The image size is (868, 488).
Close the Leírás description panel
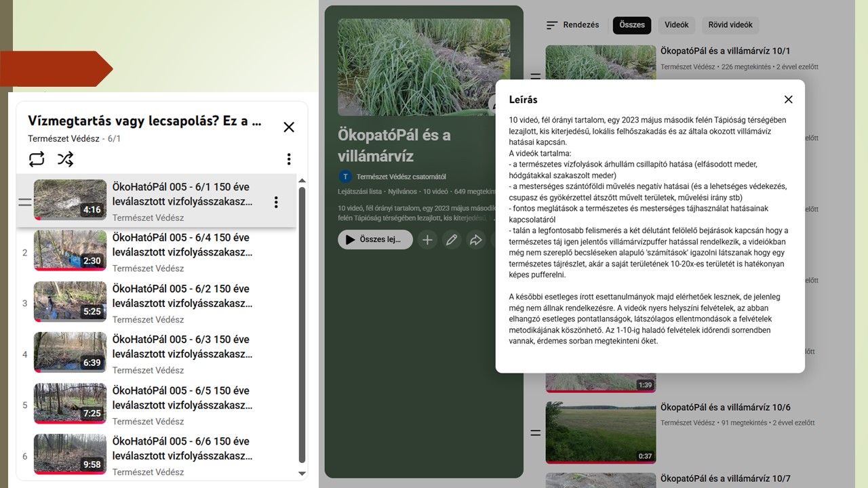point(788,99)
